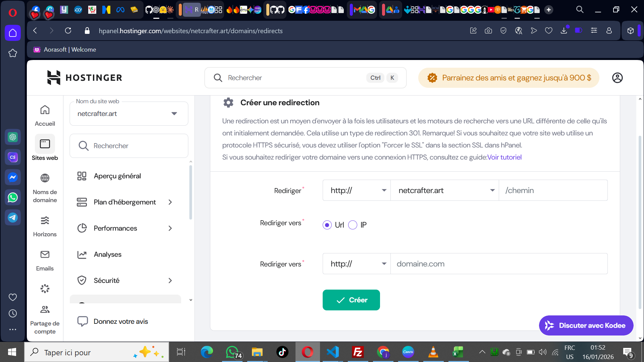Open the tab search magnifier

(x=580, y=10)
